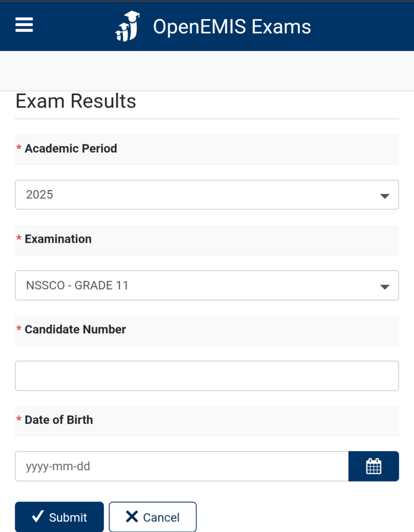
Task: Click the Candidate Number field label
Action: (75, 329)
